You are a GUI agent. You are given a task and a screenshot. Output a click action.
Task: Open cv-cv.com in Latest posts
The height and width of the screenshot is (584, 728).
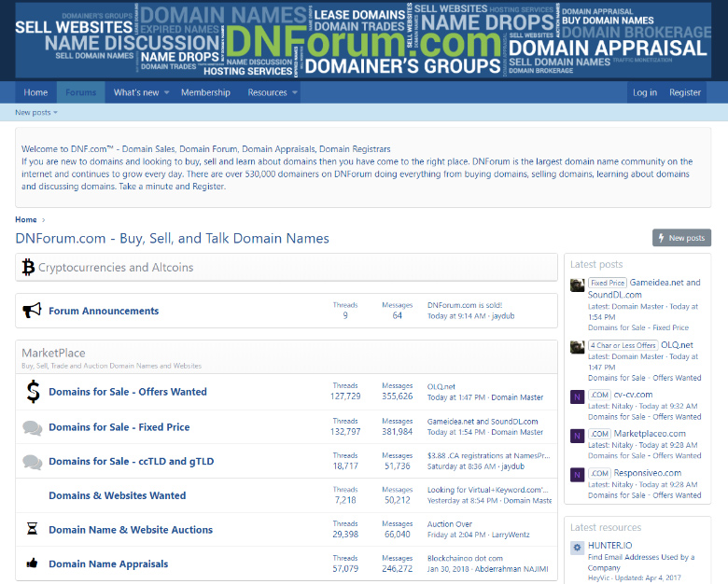point(633,395)
